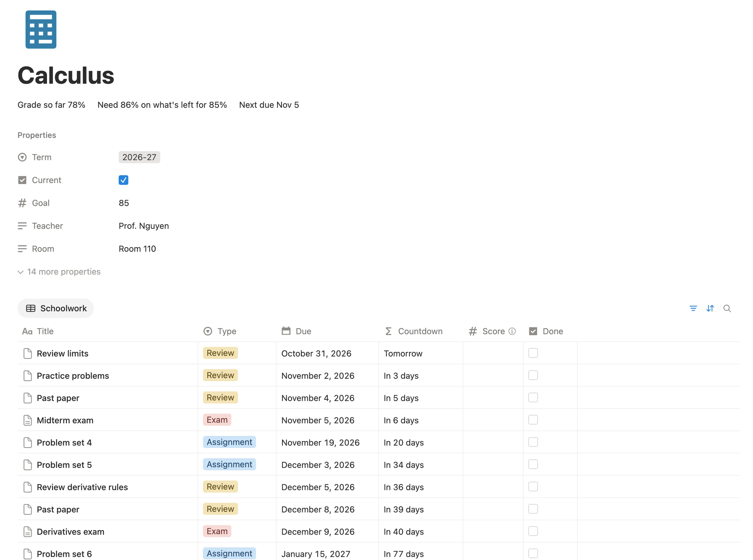This screenshot has height=560, width=753.
Task: Select the Schoolwork view tab
Action: [x=56, y=309]
